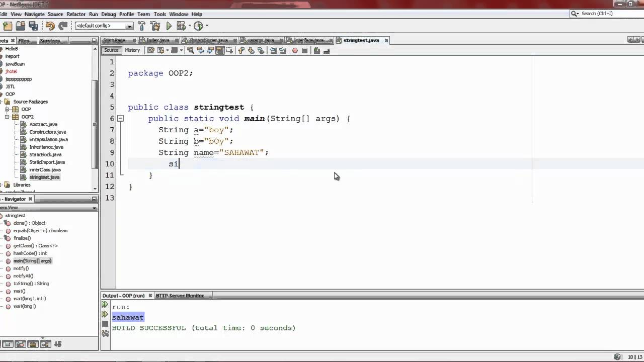Image resolution: width=644 pixels, height=362 pixels.
Task: Click the Uncomment icon in editor toolbar
Action: click(327, 50)
